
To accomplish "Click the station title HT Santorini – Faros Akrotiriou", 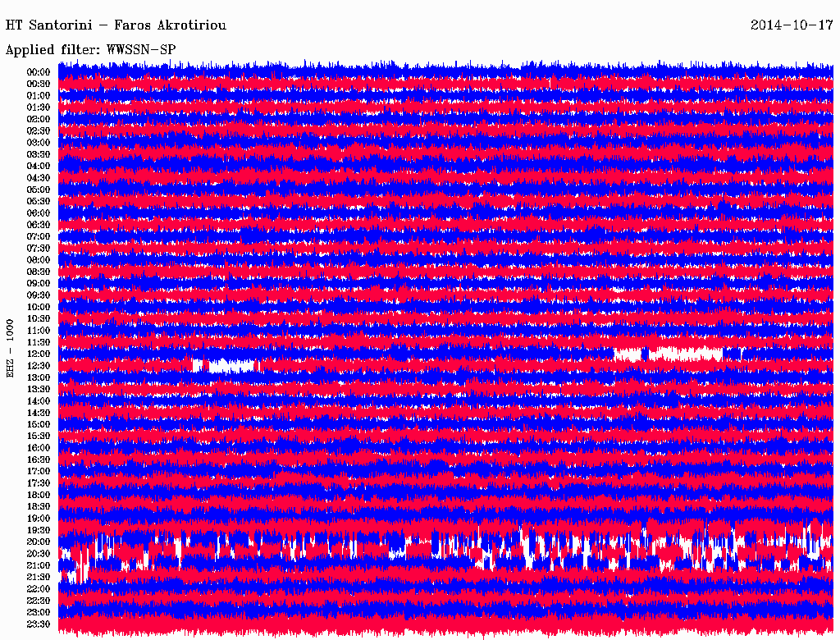I will point(116,25).
